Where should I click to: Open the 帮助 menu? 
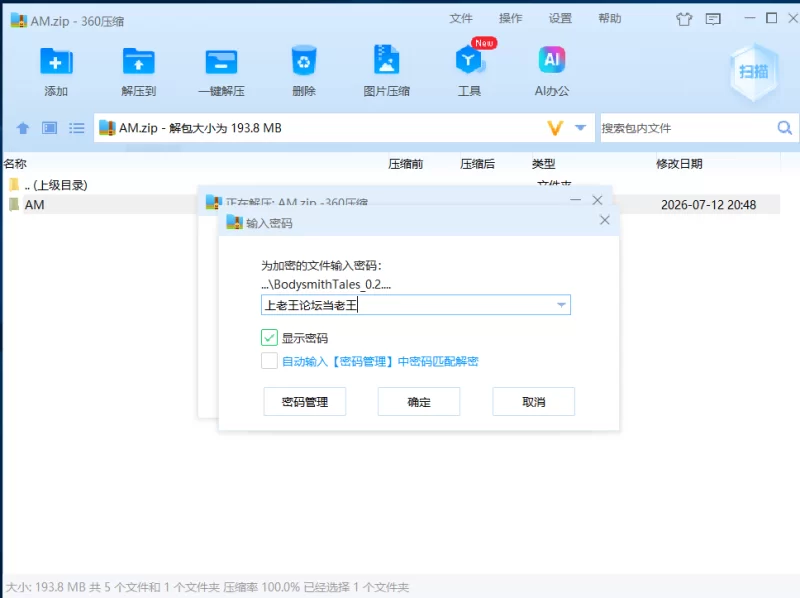(x=610, y=18)
